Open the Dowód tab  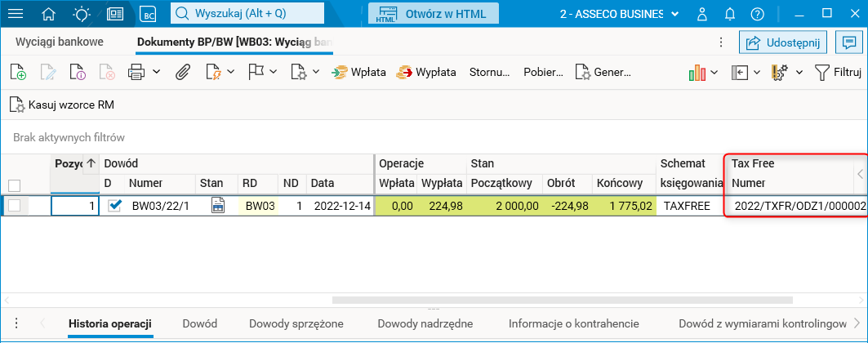(200, 323)
